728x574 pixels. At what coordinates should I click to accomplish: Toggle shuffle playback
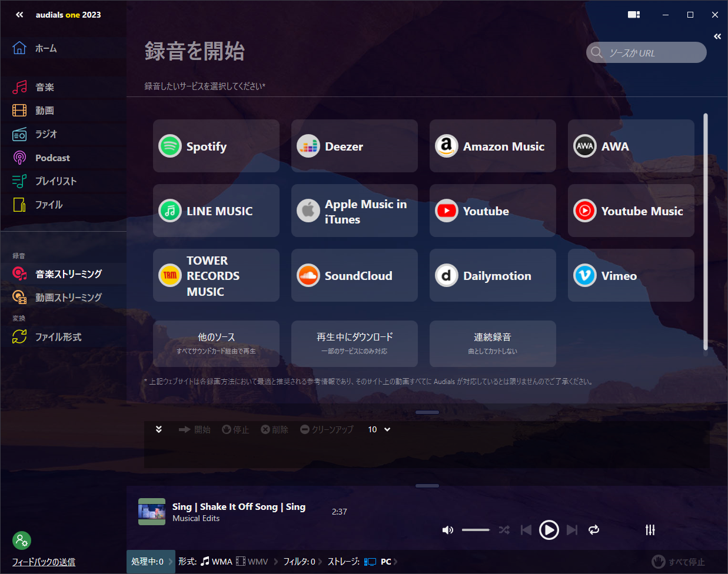click(x=504, y=530)
